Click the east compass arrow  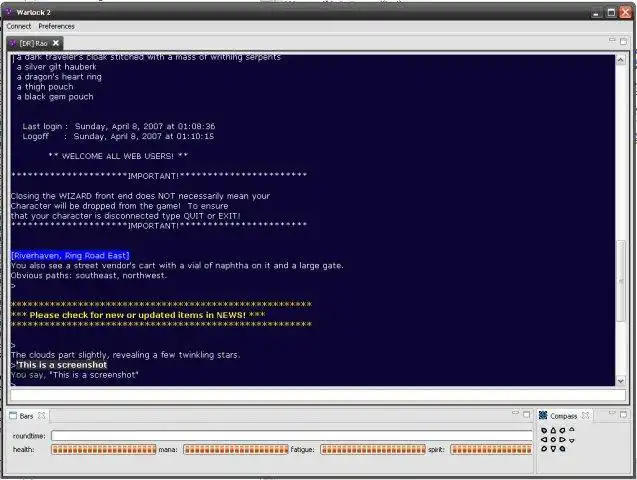562,439
